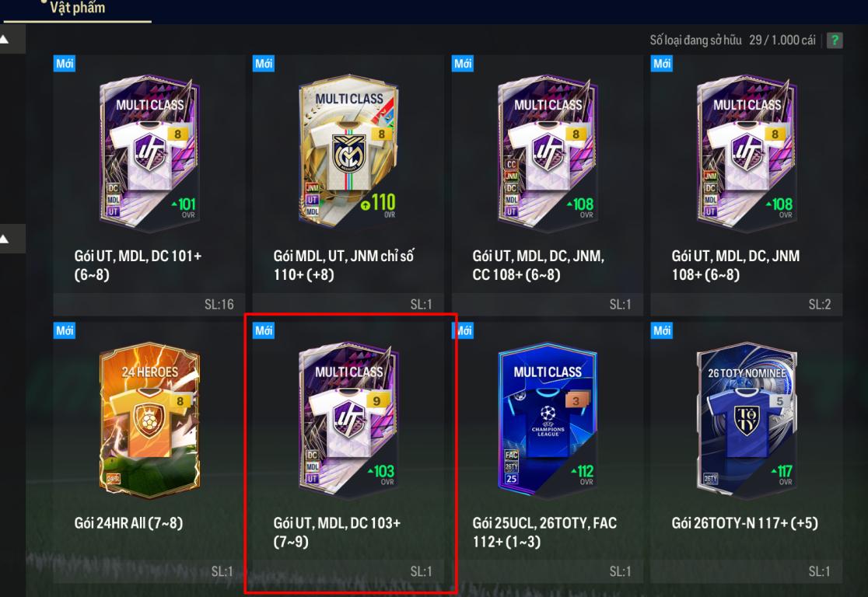Open the Gói UT, MDL, DC, JNM, CC 108+ pack
868x597 pixels.
[x=548, y=185]
